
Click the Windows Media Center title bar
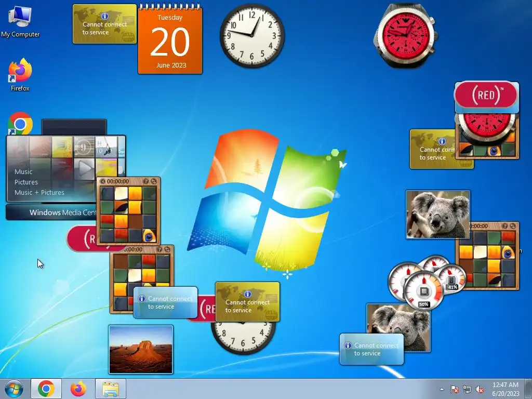(x=51, y=212)
